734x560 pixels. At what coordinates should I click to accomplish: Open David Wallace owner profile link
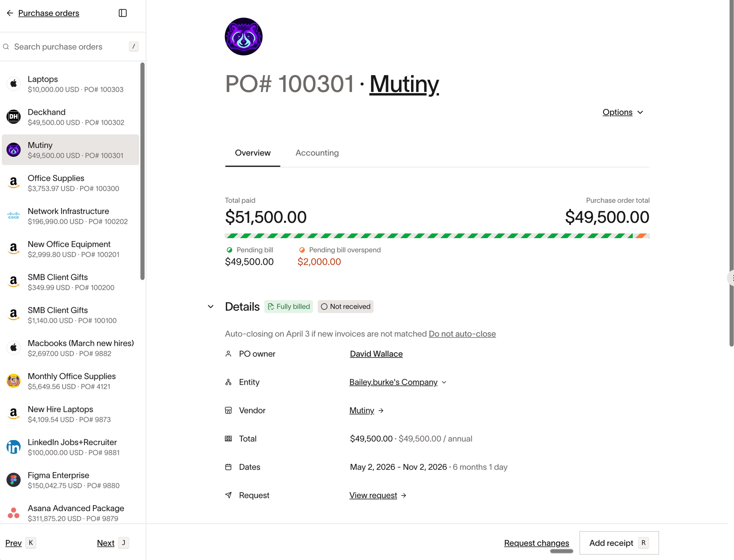pyautogui.click(x=376, y=354)
